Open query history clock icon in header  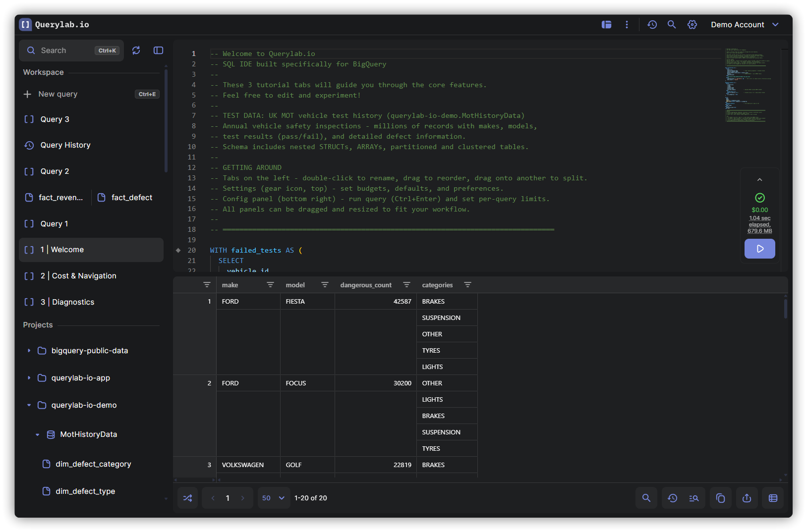(652, 25)
